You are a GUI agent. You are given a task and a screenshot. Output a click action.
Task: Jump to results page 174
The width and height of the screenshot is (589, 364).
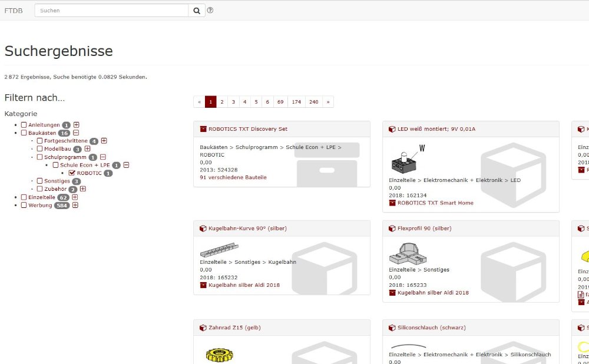tap(296, 102)
